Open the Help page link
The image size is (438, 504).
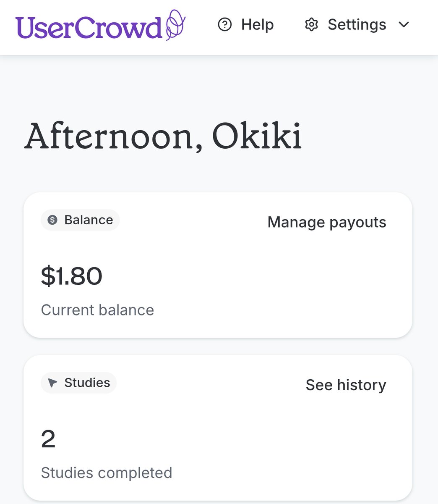point(246,24)
